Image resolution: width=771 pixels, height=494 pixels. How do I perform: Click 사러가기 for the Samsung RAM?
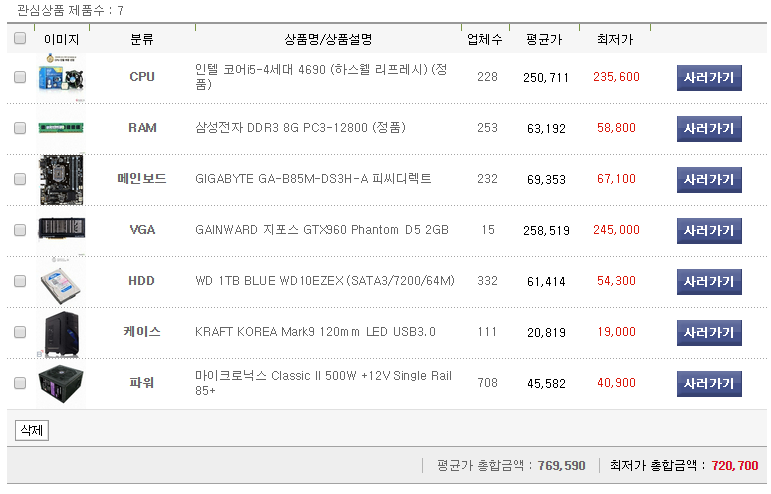(x=709, y=129)
